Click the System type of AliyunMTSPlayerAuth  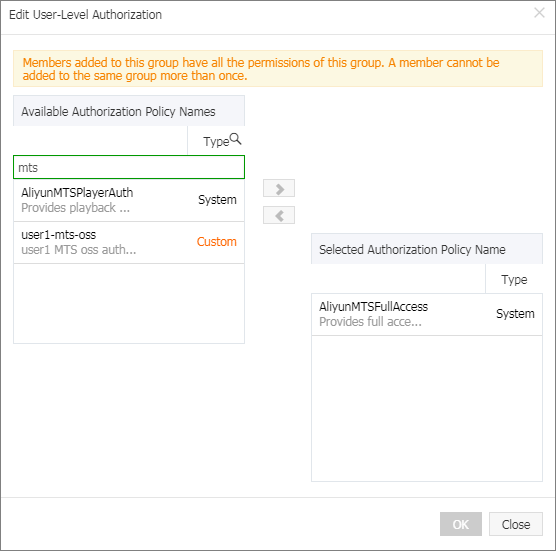[x=217, y=200]
